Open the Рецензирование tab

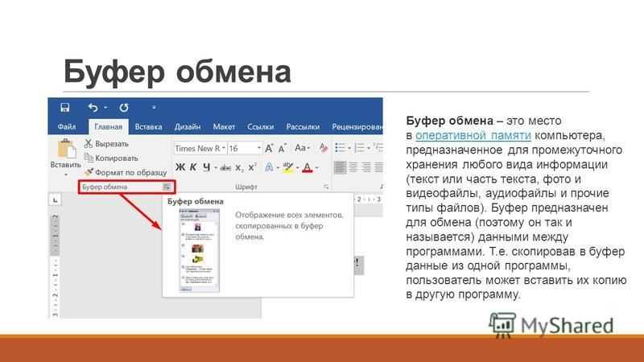click(x=357, y=127)
